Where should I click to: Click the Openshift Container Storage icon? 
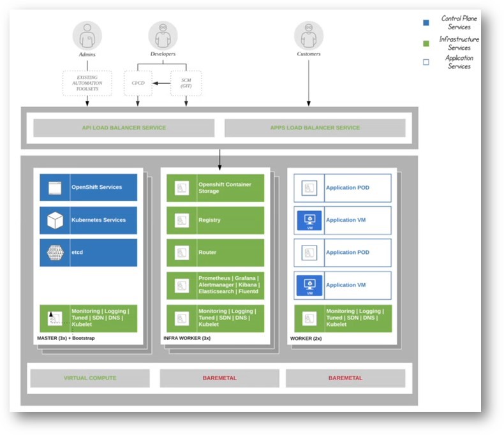tap(182, 188)
